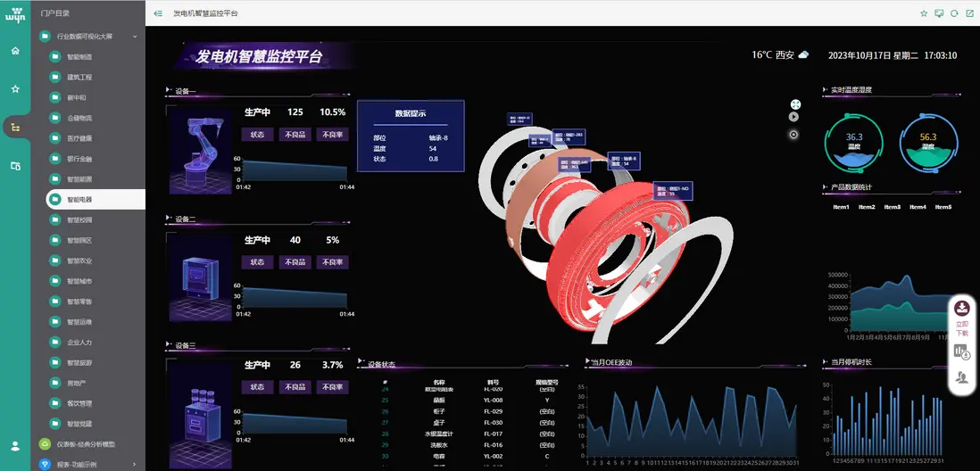Collapse the 行业数据可视化大屏 chevron
980x471 pixels.
tap(135, 37)
